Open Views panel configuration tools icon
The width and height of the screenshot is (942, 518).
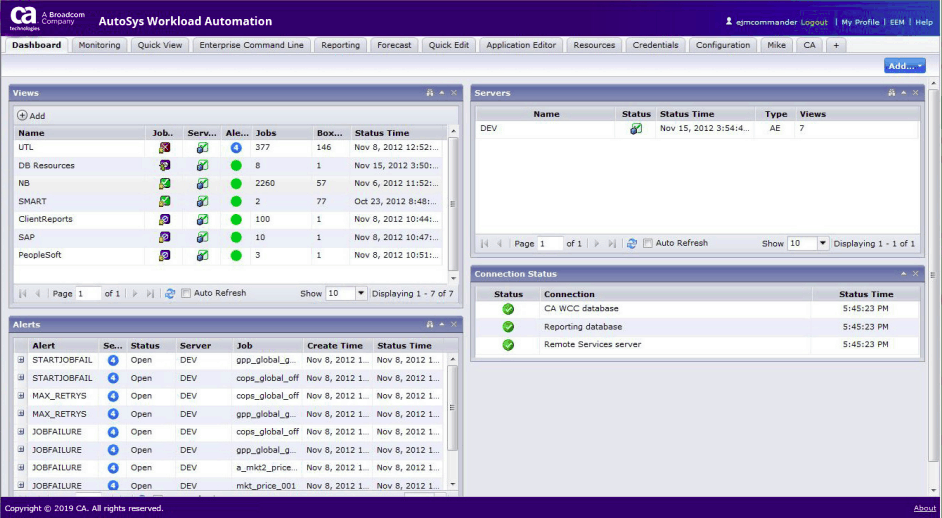click(x=430, y=93)
